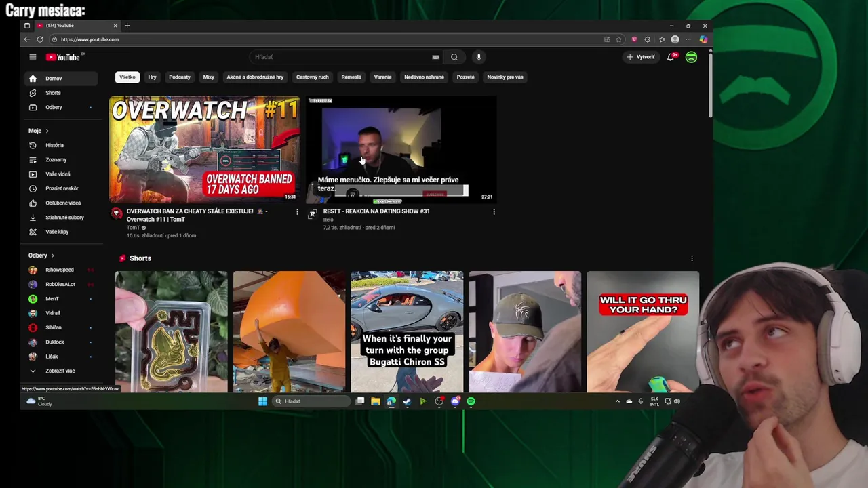
Task: Select the Varenie filter chip
Action: (x=382, y=77)
